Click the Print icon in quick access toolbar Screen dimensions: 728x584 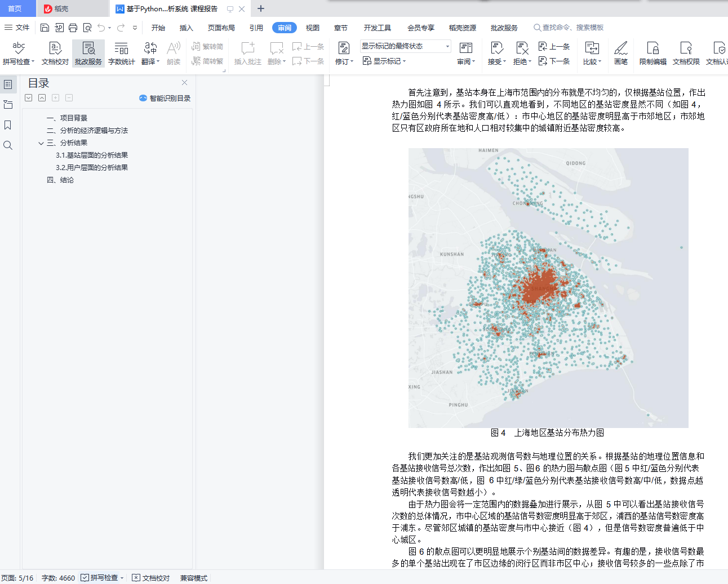point(73,28)
